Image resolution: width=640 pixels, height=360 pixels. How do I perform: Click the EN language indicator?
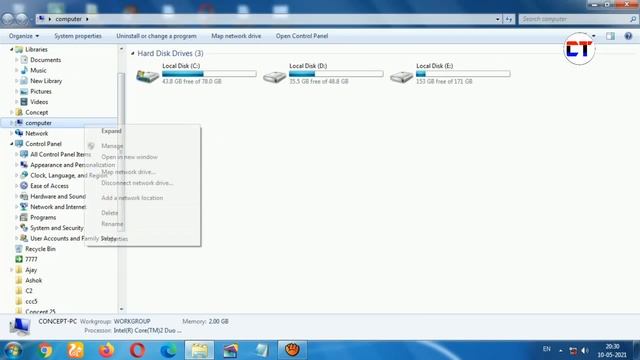tap(547, 349)
